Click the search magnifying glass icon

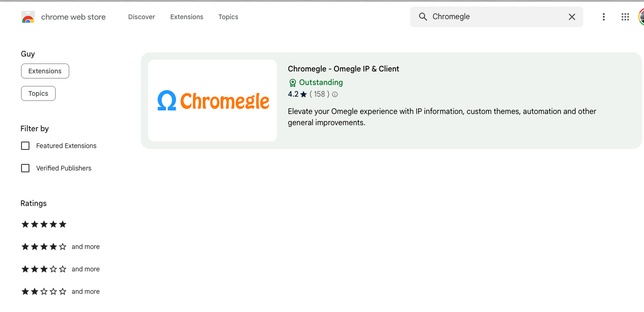(x=423, y=16)
